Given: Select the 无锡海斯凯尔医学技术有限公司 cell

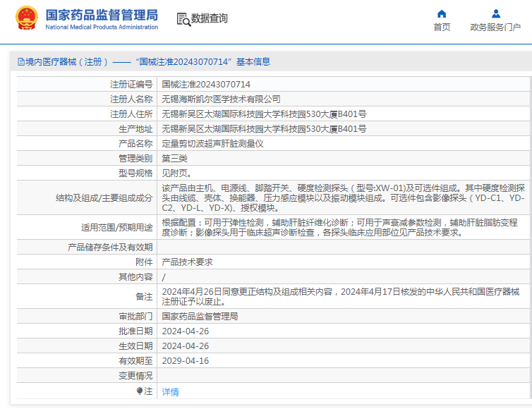Looking at the screenshot, I should click(222, 99).
